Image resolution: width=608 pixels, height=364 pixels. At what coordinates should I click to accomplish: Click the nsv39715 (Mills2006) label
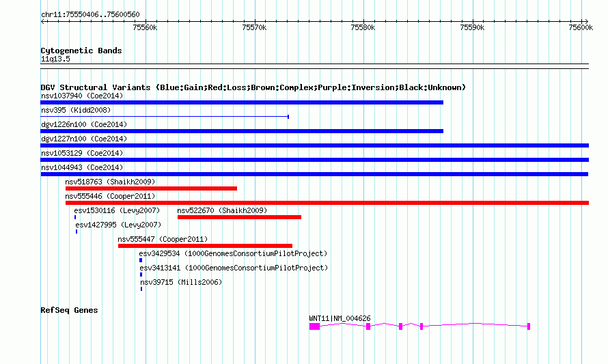coord(181,282)
